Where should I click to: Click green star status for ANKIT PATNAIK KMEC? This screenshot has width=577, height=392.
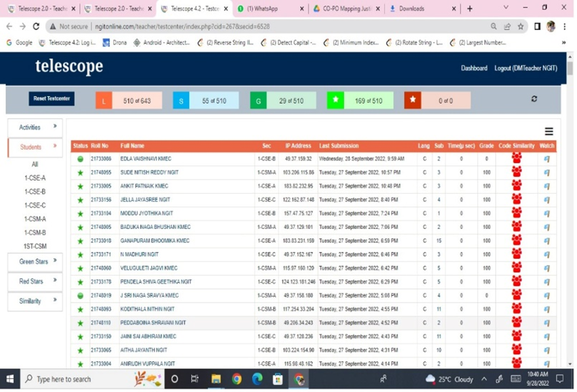coord(80,186)
